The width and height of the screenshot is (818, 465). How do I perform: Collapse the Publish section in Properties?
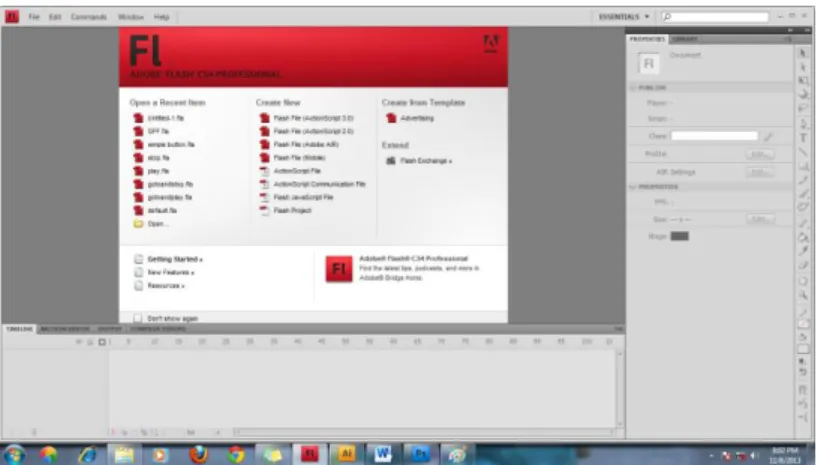633,88
